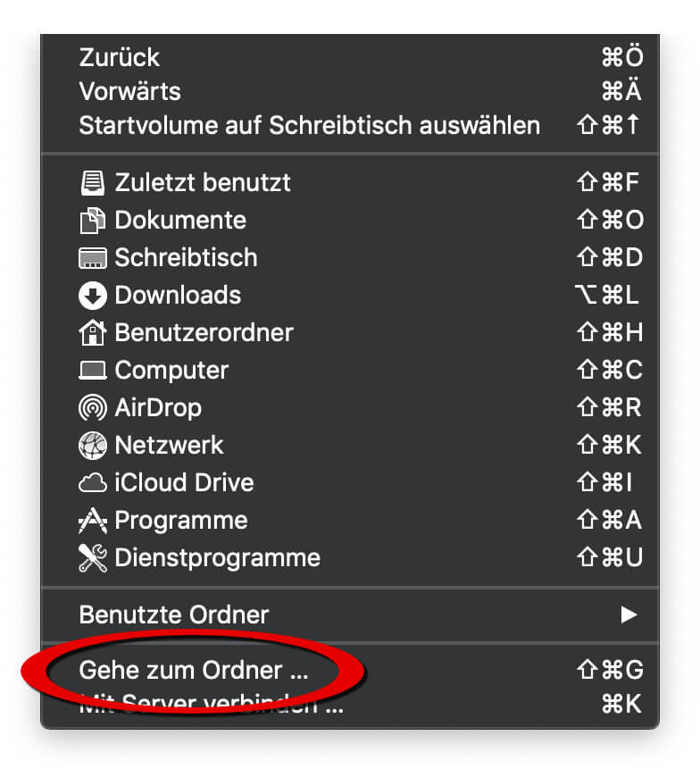
Task: Click the Programme app icon
Action: (93, 521)
